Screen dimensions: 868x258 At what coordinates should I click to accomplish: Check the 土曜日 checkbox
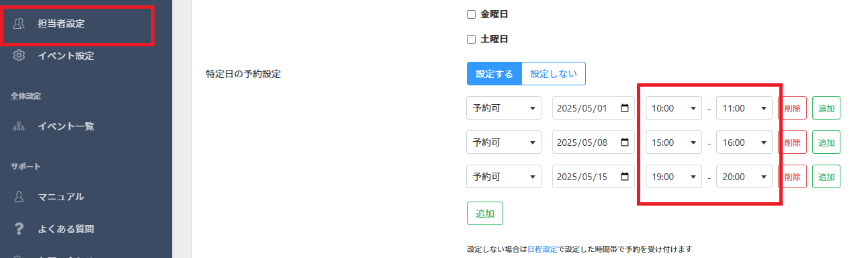click(471, 39)
